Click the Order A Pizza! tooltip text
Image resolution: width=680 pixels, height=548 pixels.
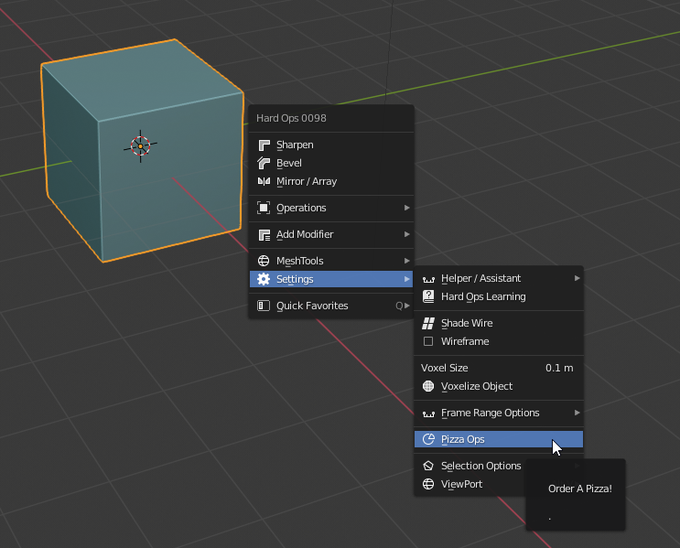pos(580,489)
